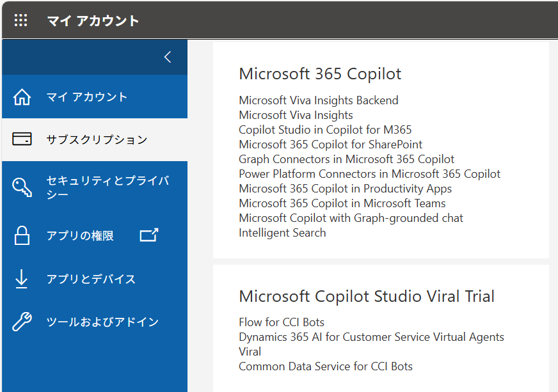The height and width of the screenshot is (392, 558).
Task: Click the credit card subscription icon
Action: click(x=22, y=139)
